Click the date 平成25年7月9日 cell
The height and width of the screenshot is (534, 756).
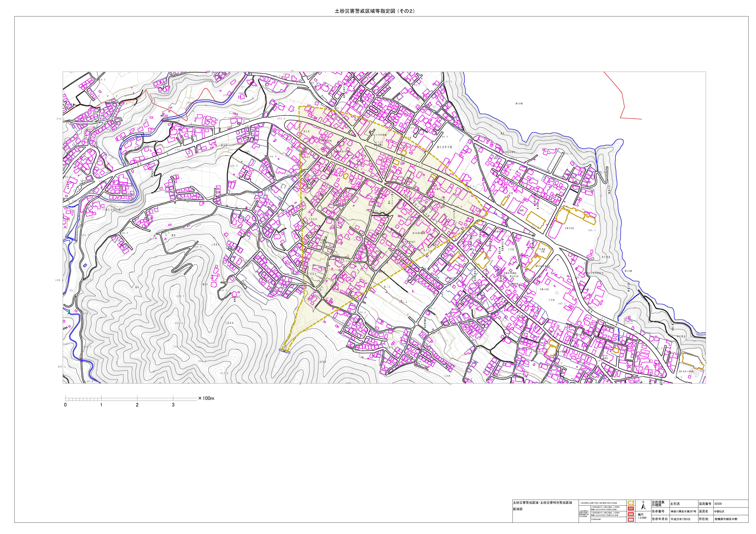coord(681,519)
